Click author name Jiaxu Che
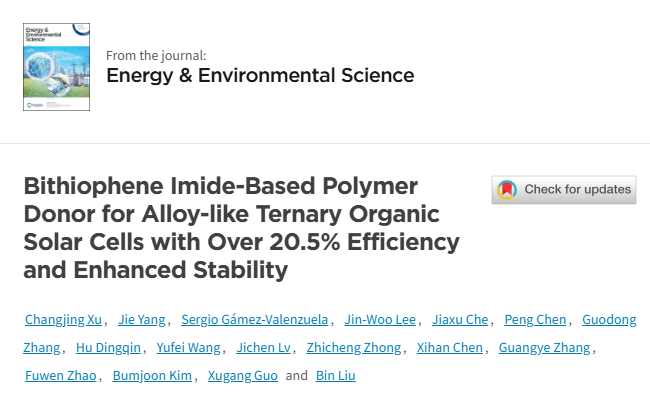The height and width of the screenshot is (400, 650). pos(460,320)
